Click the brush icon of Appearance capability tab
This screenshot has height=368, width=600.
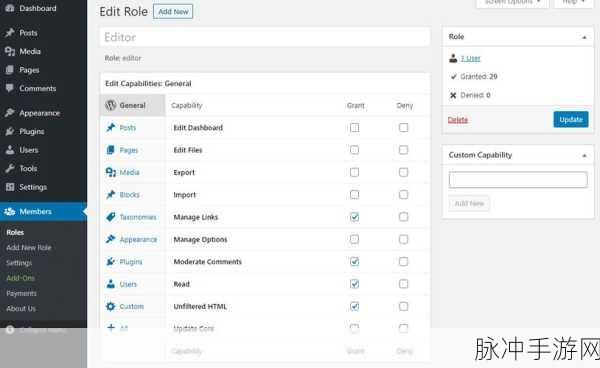coord(111,239)
